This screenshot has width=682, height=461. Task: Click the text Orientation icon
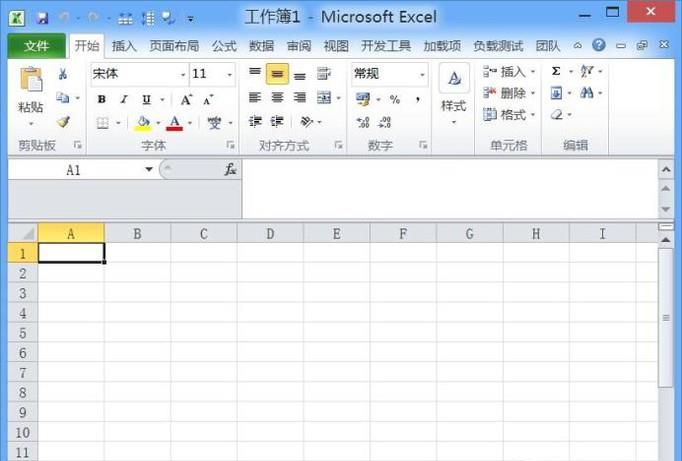(x=307, y=121)
